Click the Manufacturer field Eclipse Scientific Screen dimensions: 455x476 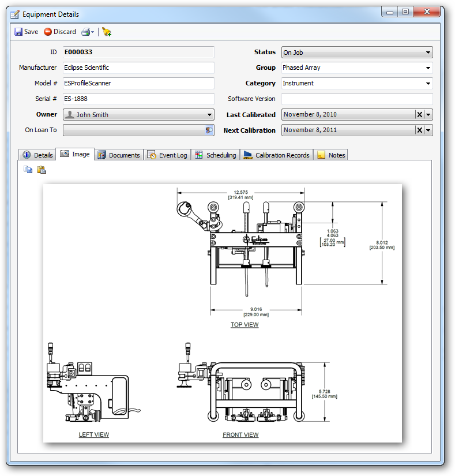tap(138, 68)
